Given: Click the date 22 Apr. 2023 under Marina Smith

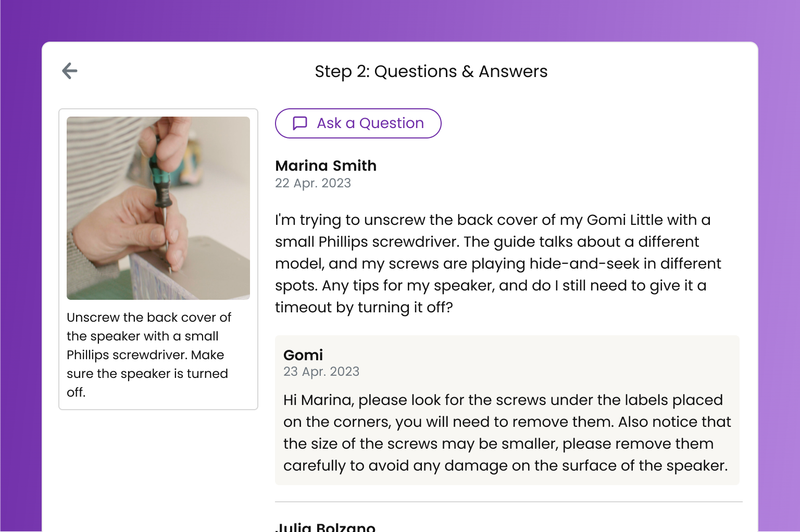Looking at the screenshot, I should click(x=313, y=183).
